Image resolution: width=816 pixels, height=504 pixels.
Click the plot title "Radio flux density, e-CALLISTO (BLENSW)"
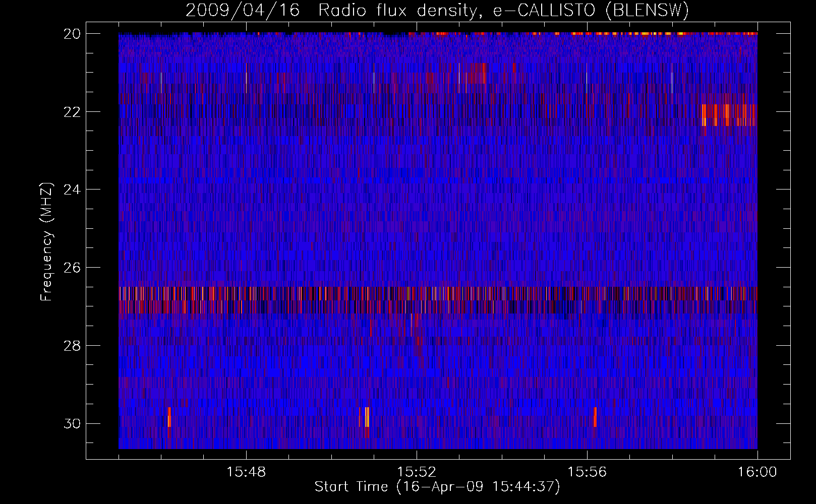504,10
